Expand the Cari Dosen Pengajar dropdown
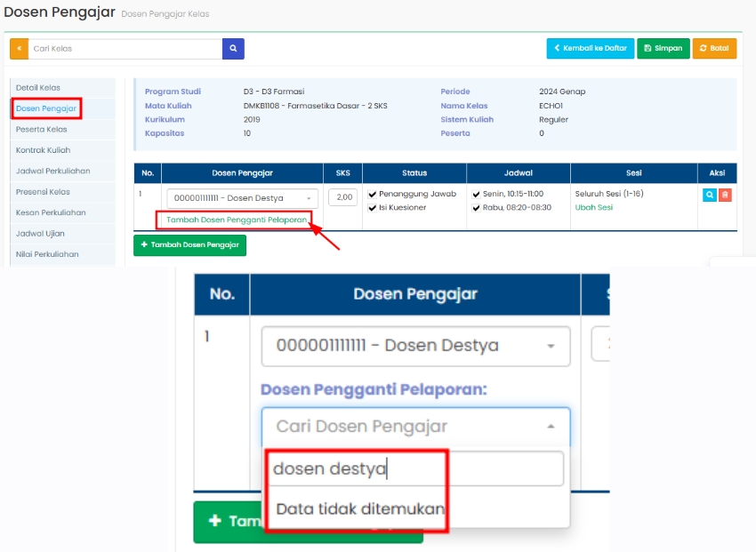Screen dimensions: 756x552 click(415, 427)
